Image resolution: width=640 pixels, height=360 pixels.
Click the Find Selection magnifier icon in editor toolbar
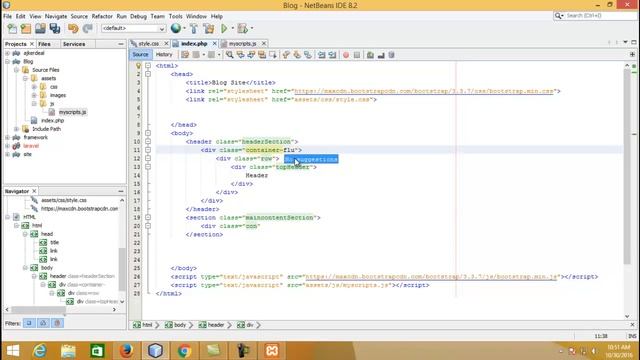point(230,55)
